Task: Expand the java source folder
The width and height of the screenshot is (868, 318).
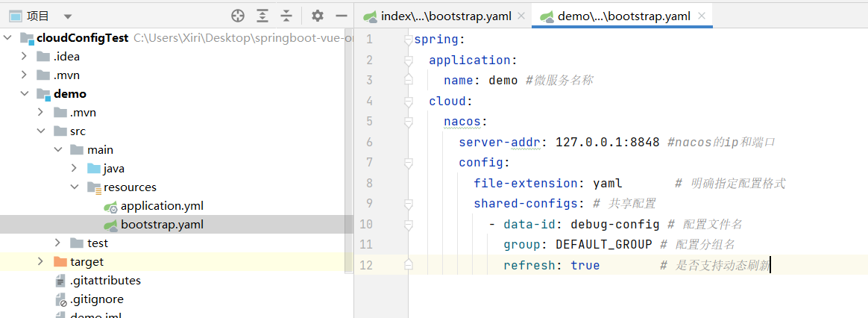Action: coord(74,169)
